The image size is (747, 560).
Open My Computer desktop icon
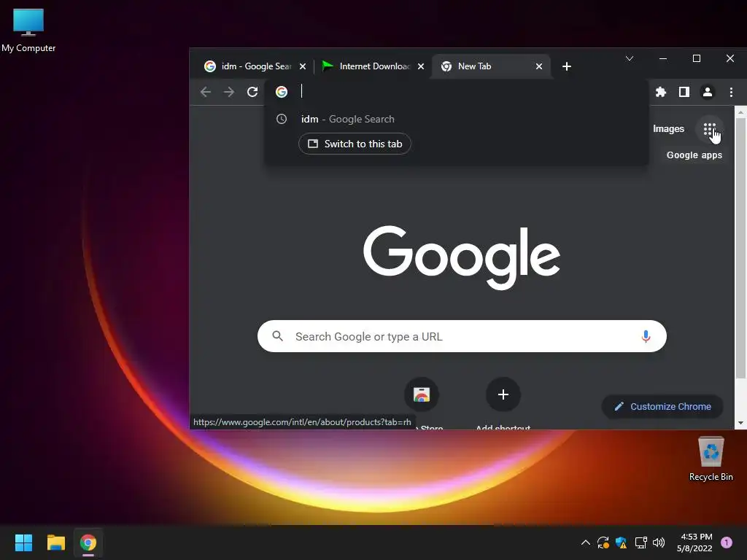pyautogui.click(x=28, y=31)
